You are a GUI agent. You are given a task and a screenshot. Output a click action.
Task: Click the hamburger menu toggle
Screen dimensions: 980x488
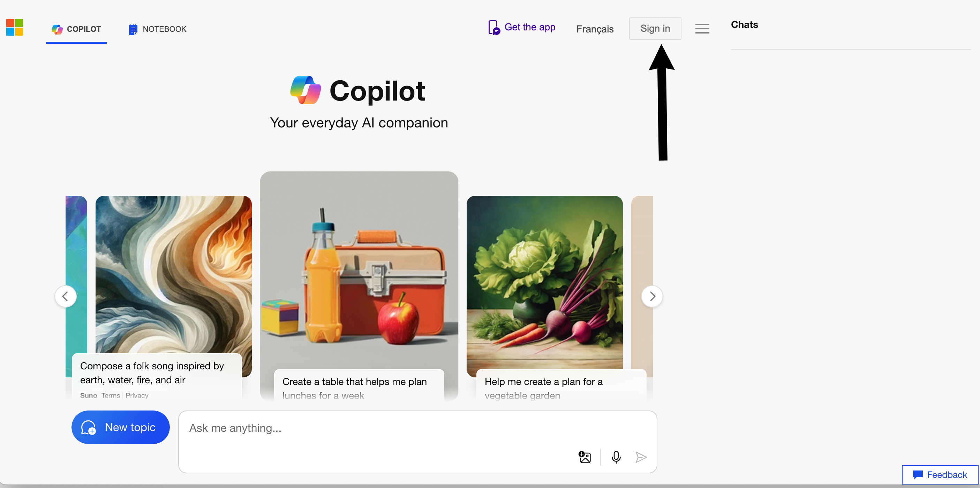pos(701,29)
